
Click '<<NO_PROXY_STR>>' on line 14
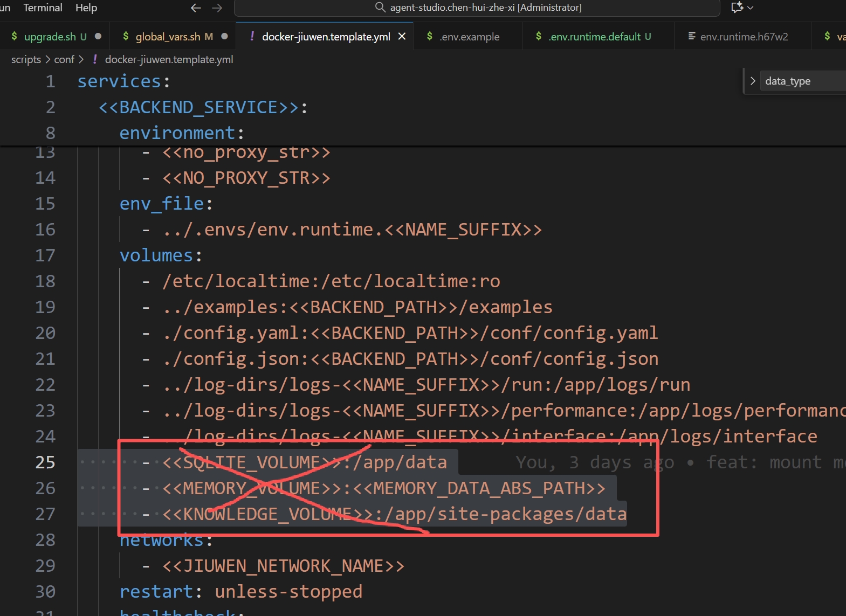click(x=246, y=178)
